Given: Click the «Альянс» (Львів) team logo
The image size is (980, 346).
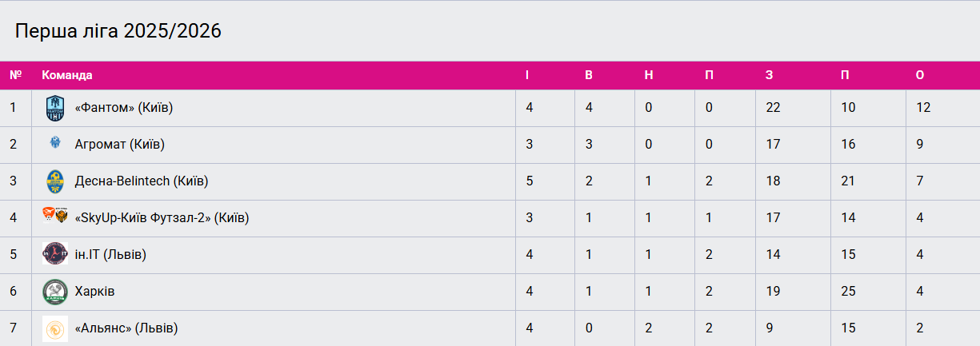Looking at the screenshot, I should 54,328.
